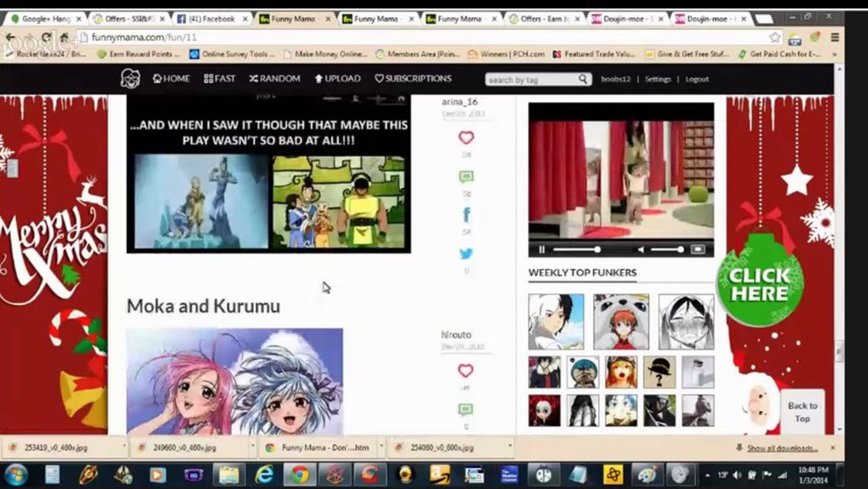
Task: Expand the 254060_v0_600x.jpg download options arrow
Action: pos(509,448)
